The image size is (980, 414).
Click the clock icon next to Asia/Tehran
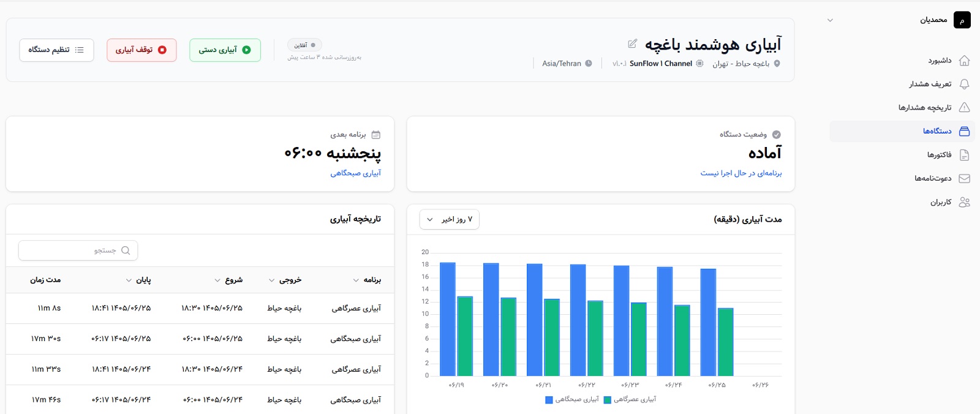point(589,64)
